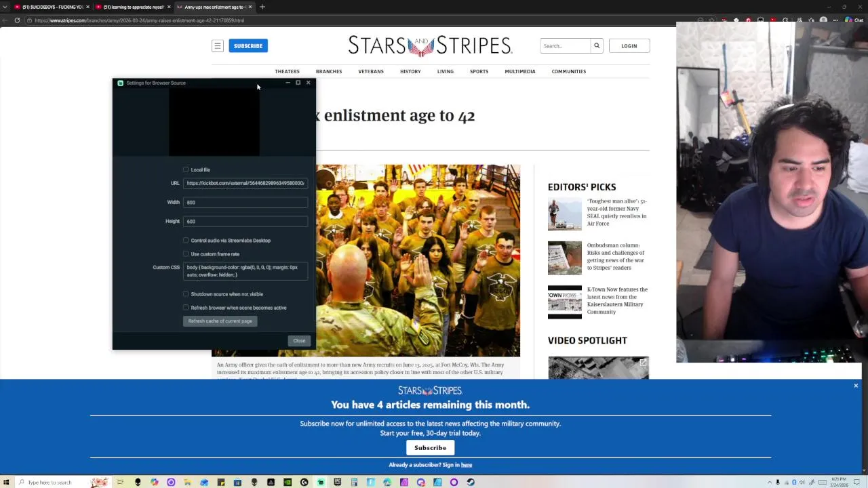This screenshot has width=868, height=488.
Task: Open Task View in the taskbar
Action: pyautogui.click(x=120, y=482)
